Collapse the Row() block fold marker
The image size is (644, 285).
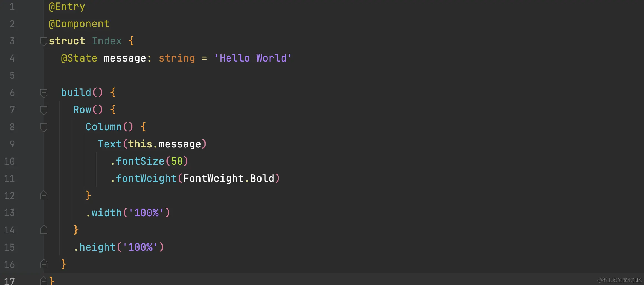(x=44, y=110)
